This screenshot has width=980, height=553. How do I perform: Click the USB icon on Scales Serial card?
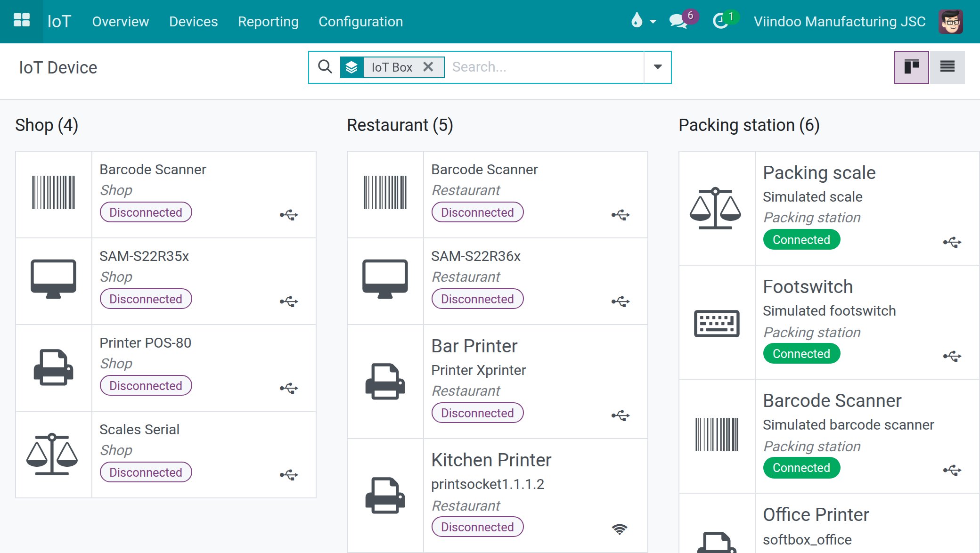[x=289, y=475]
